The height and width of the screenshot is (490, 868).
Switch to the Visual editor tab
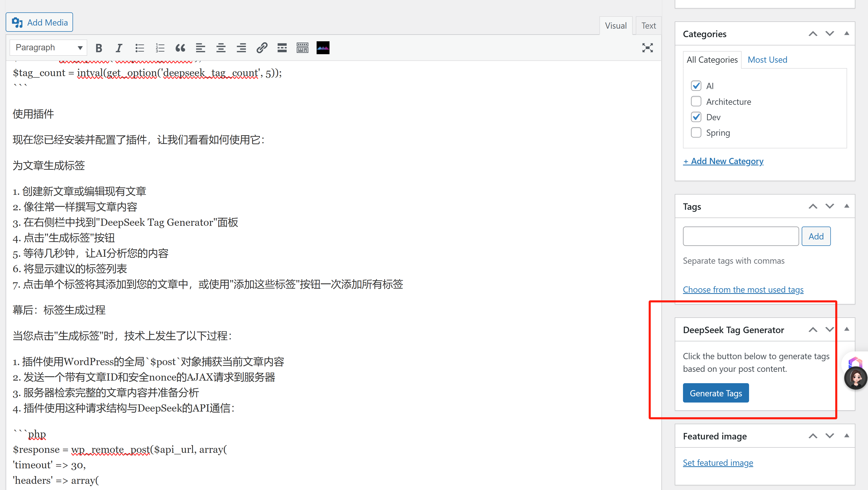coord(616,26)
